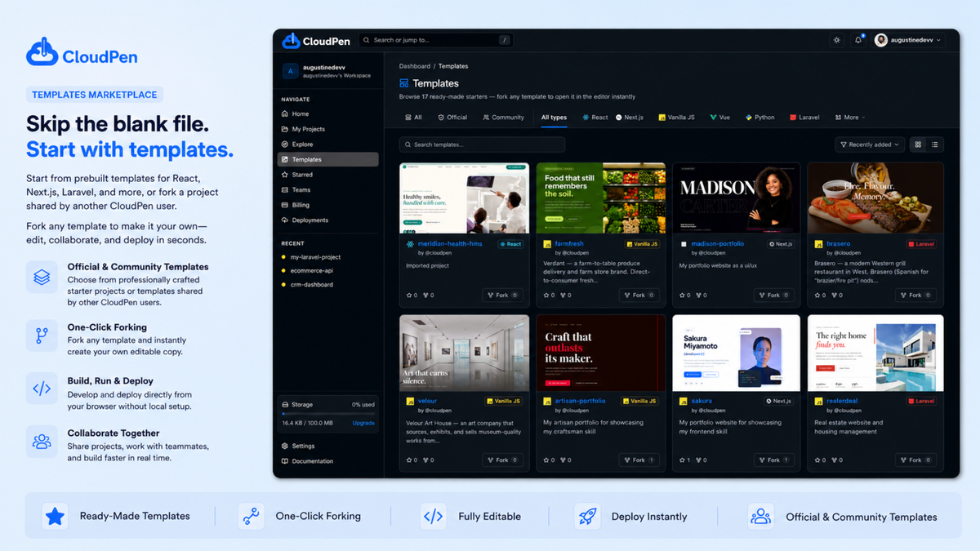Filter templates by Next.js

click(x=630, y=118)
